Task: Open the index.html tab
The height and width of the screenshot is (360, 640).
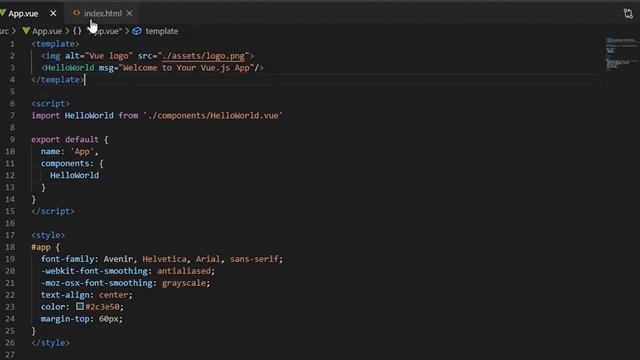Action: click(x=102, y=13)
